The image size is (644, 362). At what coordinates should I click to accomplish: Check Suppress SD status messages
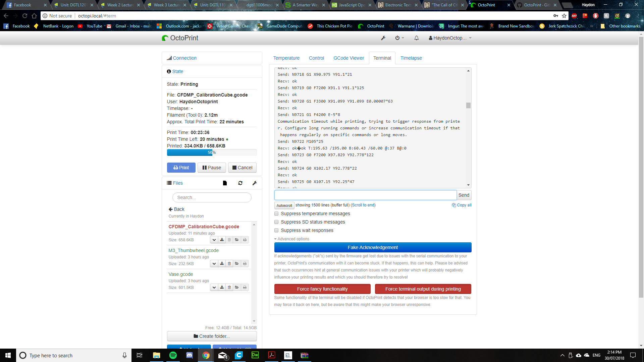276,222
